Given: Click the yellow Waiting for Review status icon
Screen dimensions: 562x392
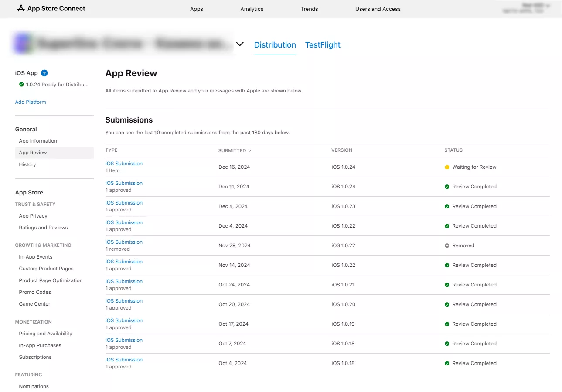Looking at the screenshot, I should point(447,167).
